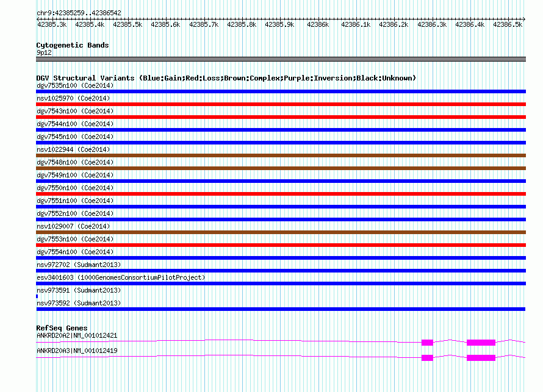The width and height of the screenshot is (543, 392).
Task: Select the blue bar of nsv973592
Action: [x=281, y=309]
